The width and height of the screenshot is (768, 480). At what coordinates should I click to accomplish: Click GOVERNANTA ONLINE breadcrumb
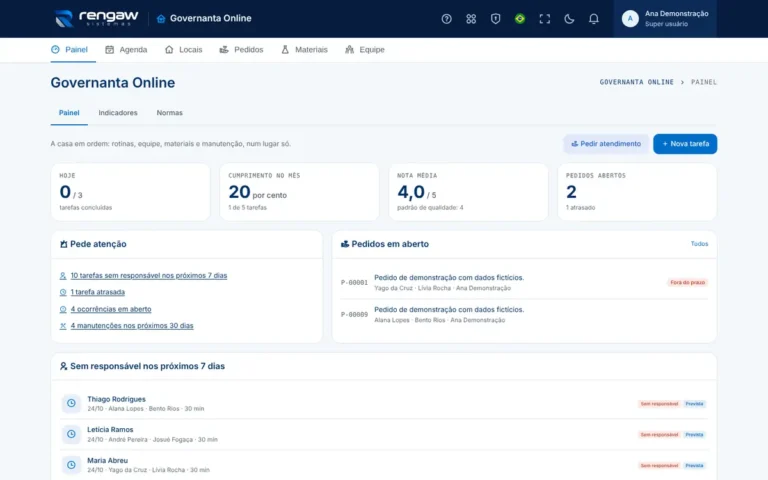(636, 82)
